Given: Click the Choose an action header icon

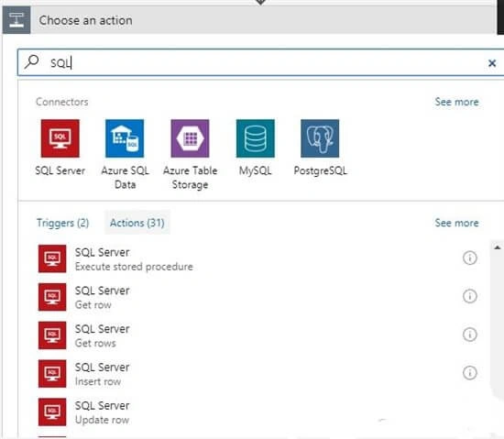Looking at the screenshot, I should coord(16,20).
